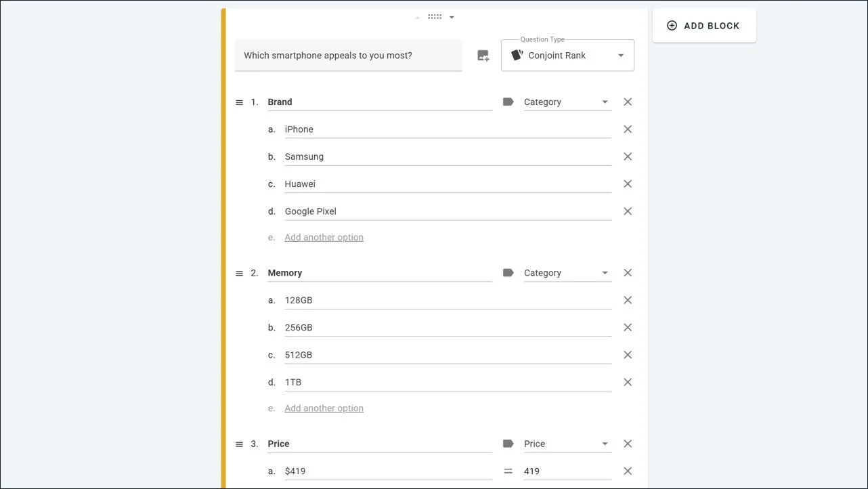Click the equals icon beside $419

(508, 471)
